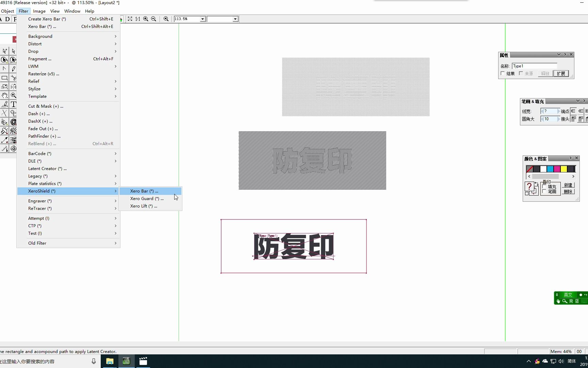Click the fit-to-window zoom icon
This screenshot has height=368, width=588.
coord(130,19)
